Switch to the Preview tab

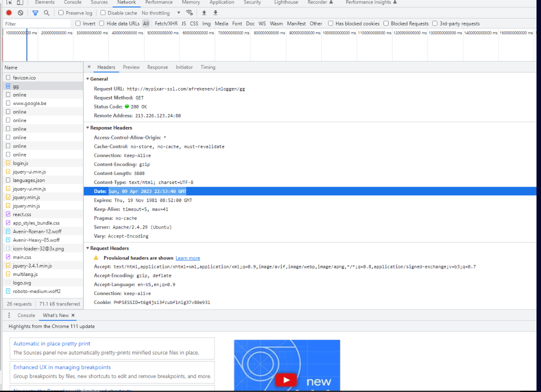(131, 67)
